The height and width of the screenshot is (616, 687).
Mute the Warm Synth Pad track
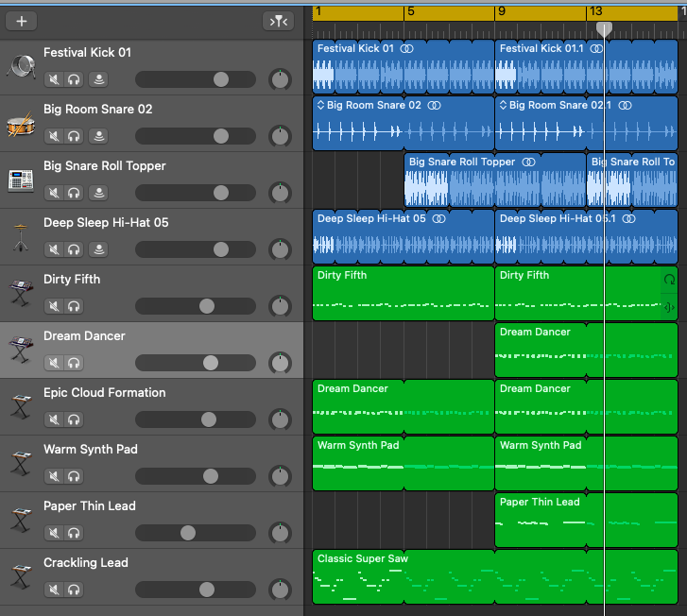54,476
